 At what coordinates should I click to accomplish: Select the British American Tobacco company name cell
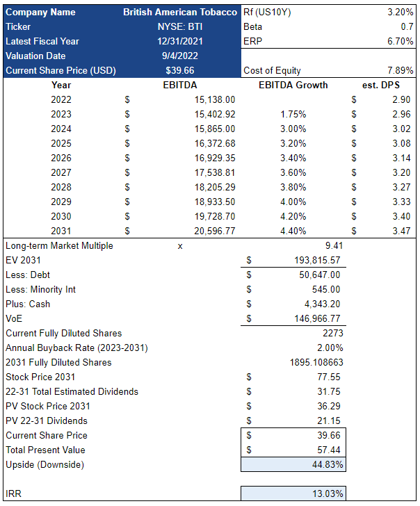click(180, 13)
